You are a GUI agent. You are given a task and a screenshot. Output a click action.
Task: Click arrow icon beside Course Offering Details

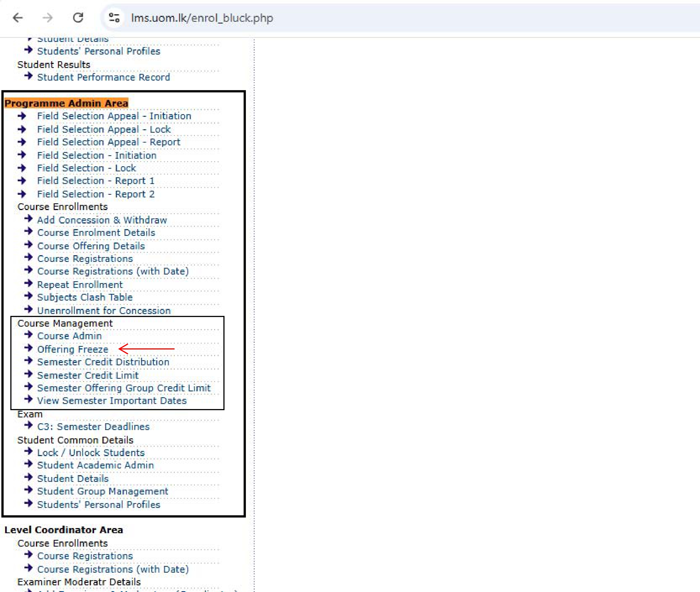(28, 244)
